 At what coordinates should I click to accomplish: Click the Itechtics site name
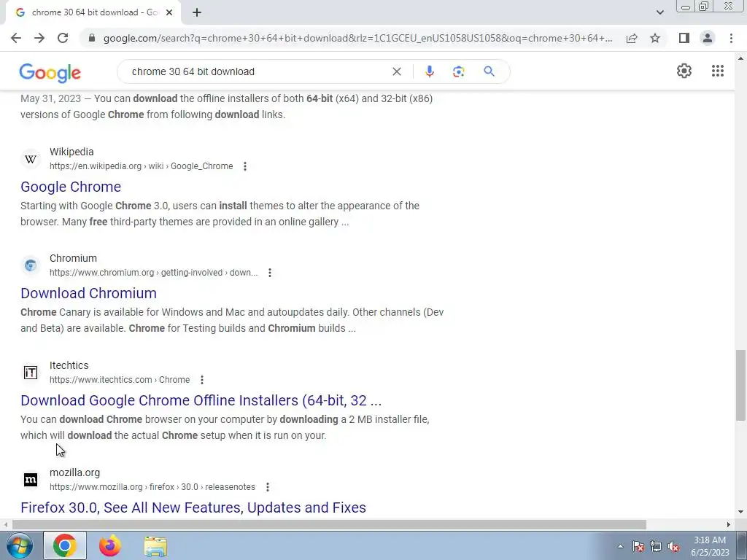click(x=69, y=365)
